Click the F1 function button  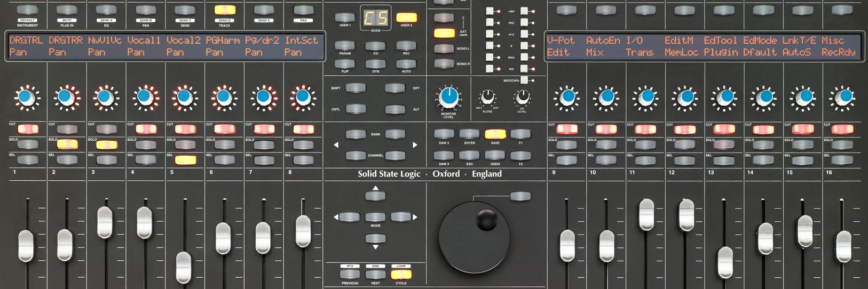pos(520,134)
